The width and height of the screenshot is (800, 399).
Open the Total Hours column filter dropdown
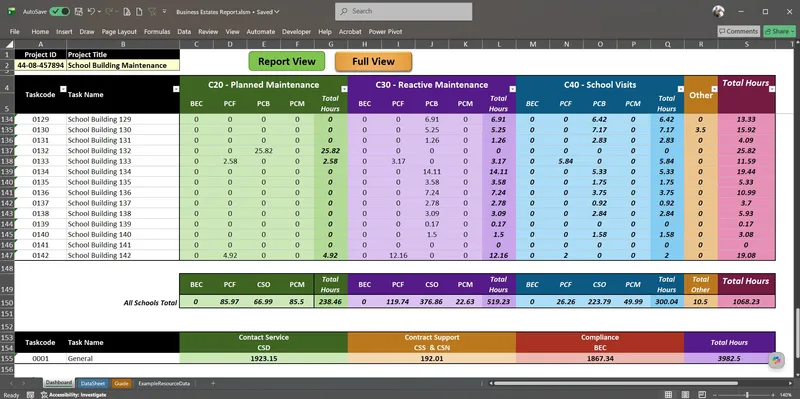click(x=772, y=89)
